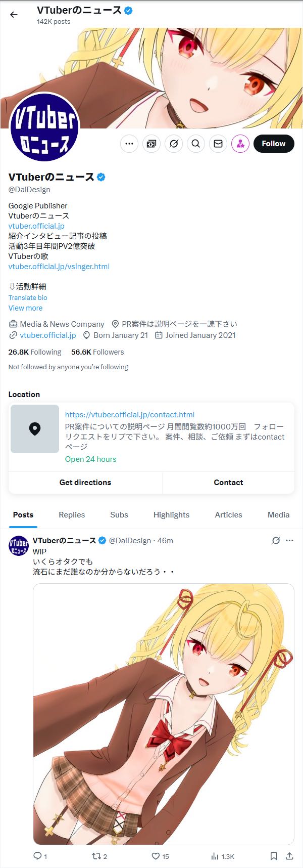Open the post's three-dot menu
The width and height of the screenshot is (303, 868).
click(x=289, y=540)
